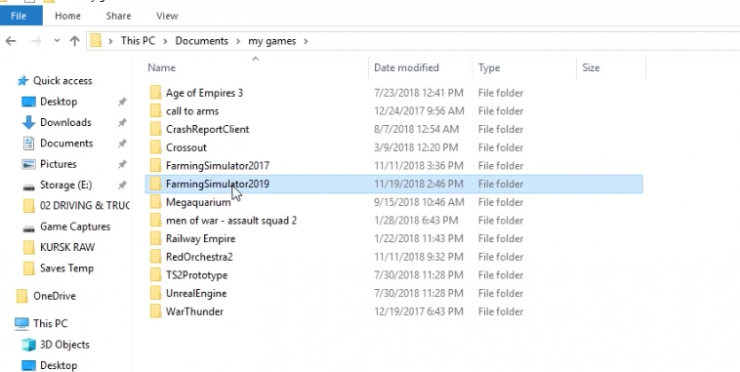Switch to the View ribbon tab
The width and height of the screenshot is (740, 372).
(x=167, y=16)
